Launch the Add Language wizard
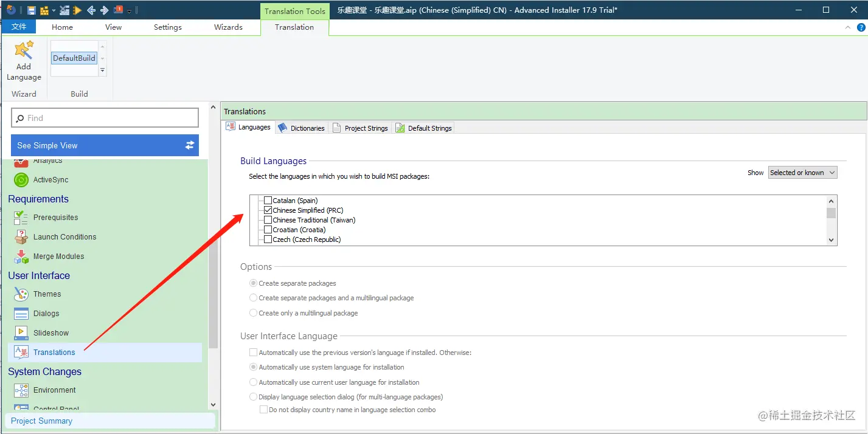This screenshot has height=434, width=868. [24, 61]
